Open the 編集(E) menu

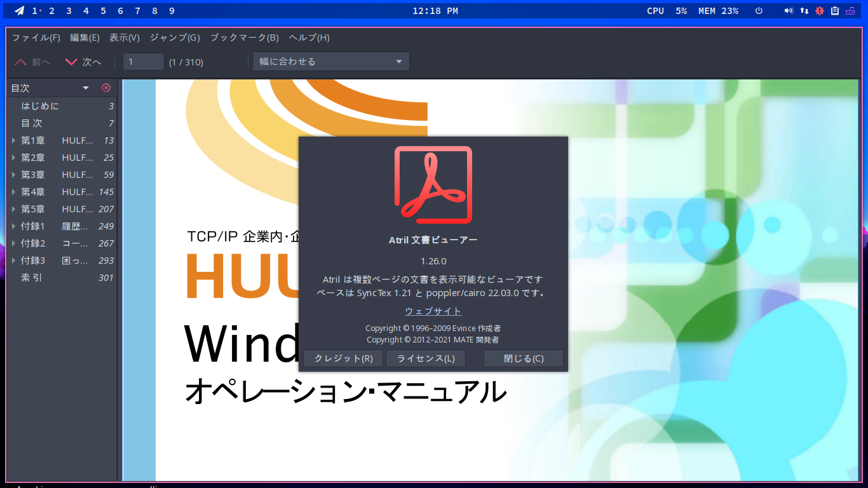tap(85, 37)
